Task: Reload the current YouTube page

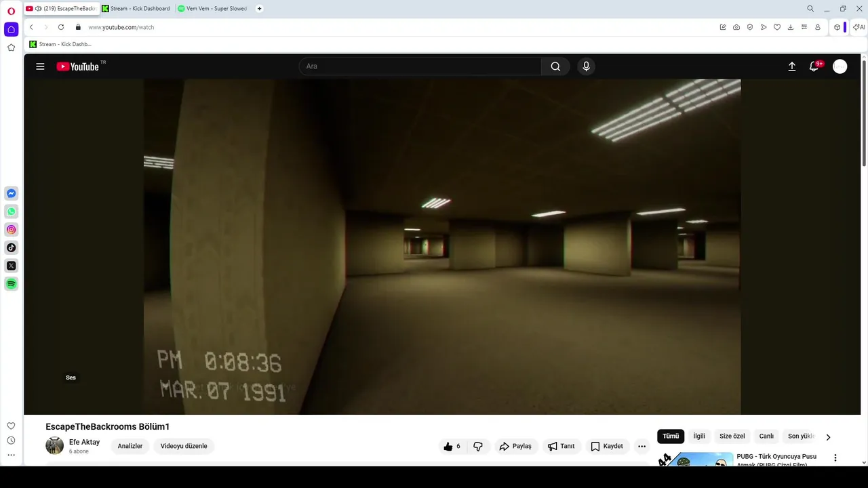Action: [61, 27]
